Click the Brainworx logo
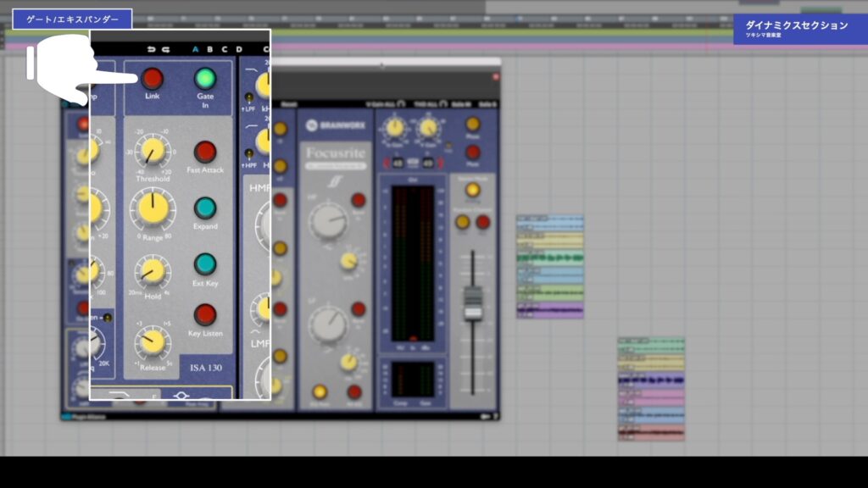The width and height of the screenshot is (868, 488). 336,125
